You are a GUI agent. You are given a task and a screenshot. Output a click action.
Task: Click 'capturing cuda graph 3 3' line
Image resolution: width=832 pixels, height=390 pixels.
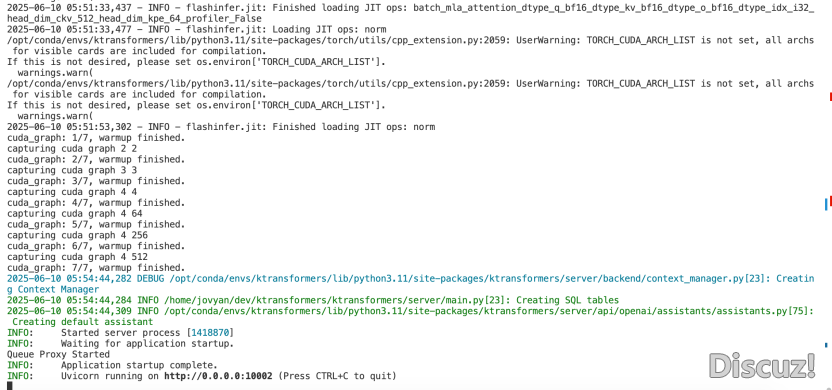coord(72,170)
